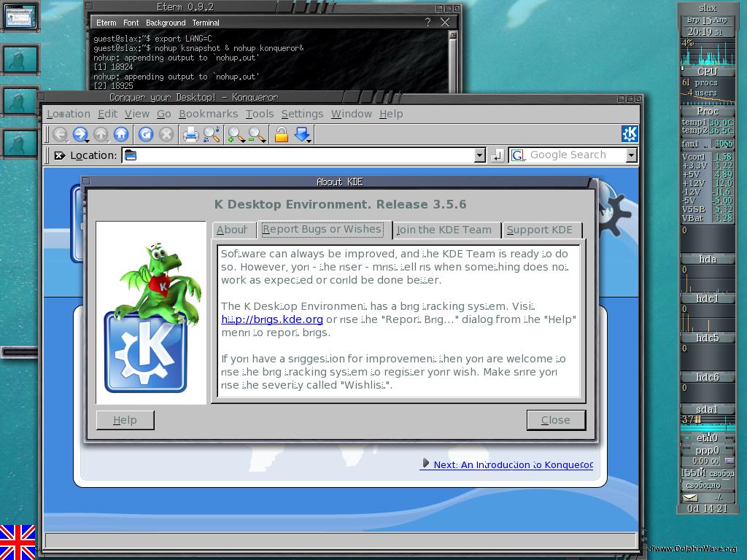
Task: Switch to the Join the KDE Team tab
Action: 444,230
